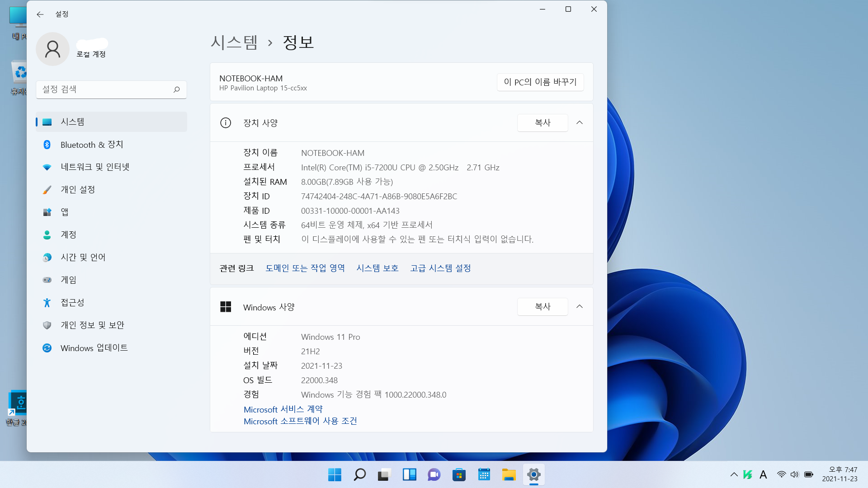
Task: Open Microsoft 소프트웨어 사용 조건 link
Action: pyautogui.click(x=300, y=421)
